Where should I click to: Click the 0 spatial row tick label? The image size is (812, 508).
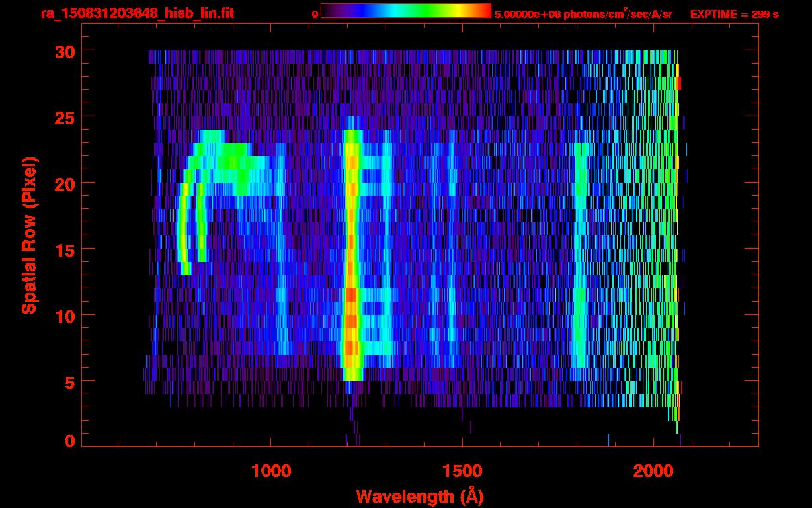tap(69, 441)
